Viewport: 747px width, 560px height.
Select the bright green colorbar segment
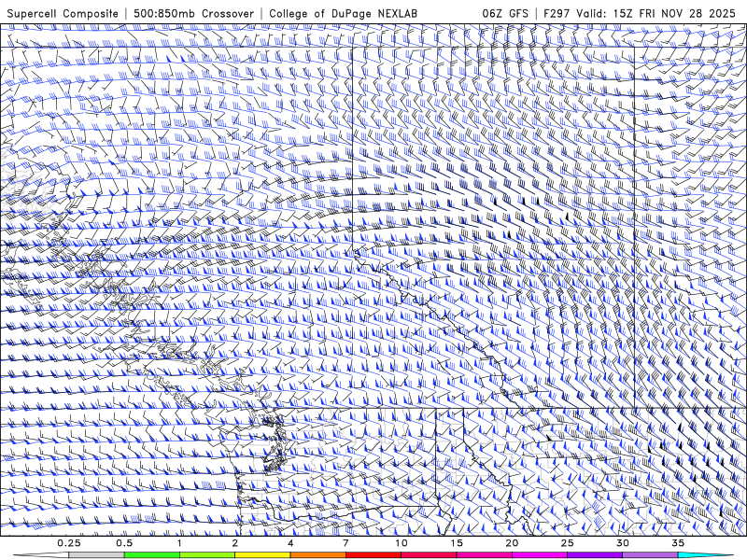tap(152, 555)
